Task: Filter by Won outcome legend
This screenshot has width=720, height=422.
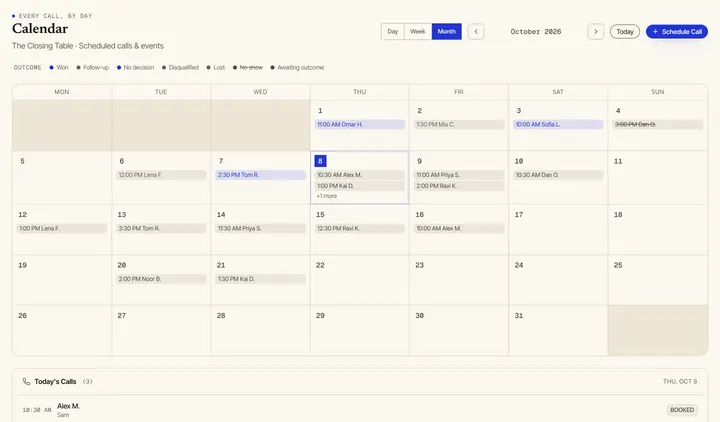Action: (x=59, y=68)
